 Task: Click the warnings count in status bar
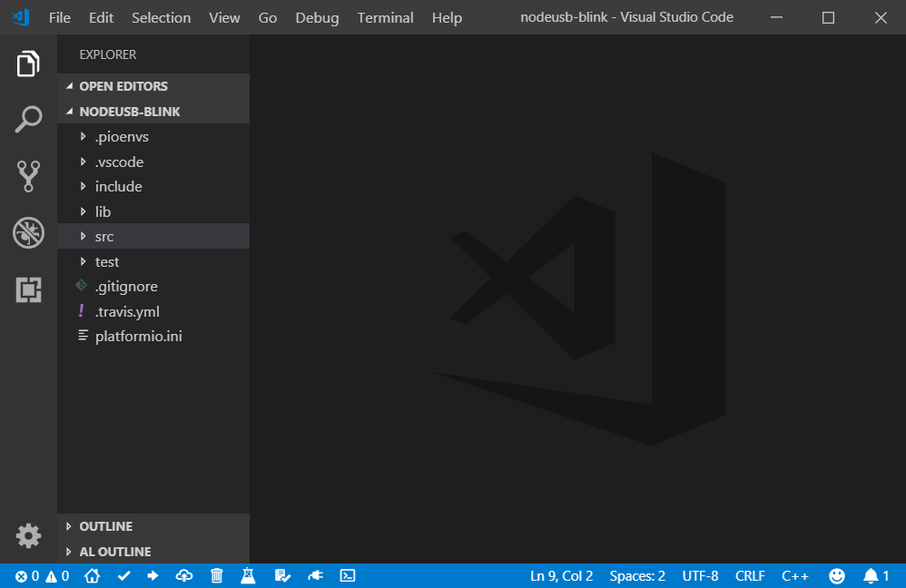tap(57, 576)
